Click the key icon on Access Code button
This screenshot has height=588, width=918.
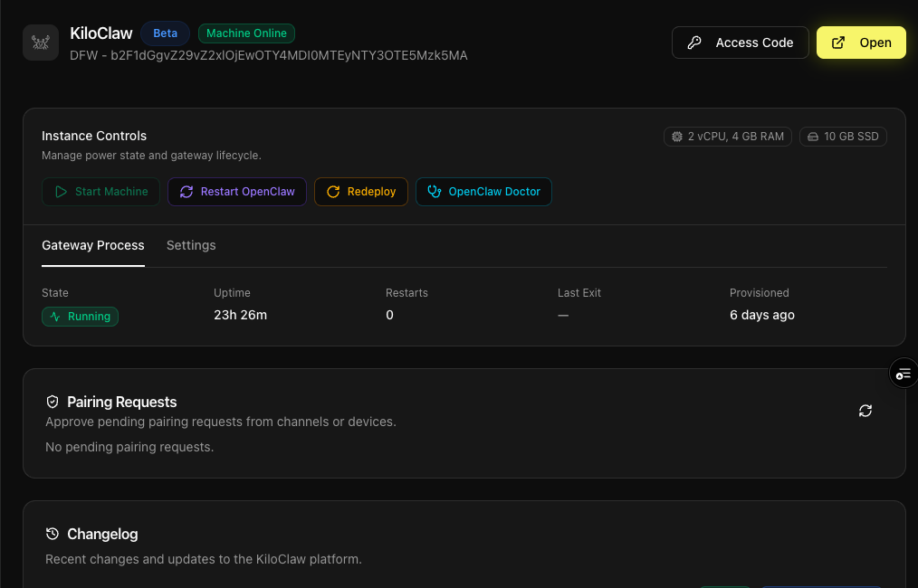click(x=696, y=42)
